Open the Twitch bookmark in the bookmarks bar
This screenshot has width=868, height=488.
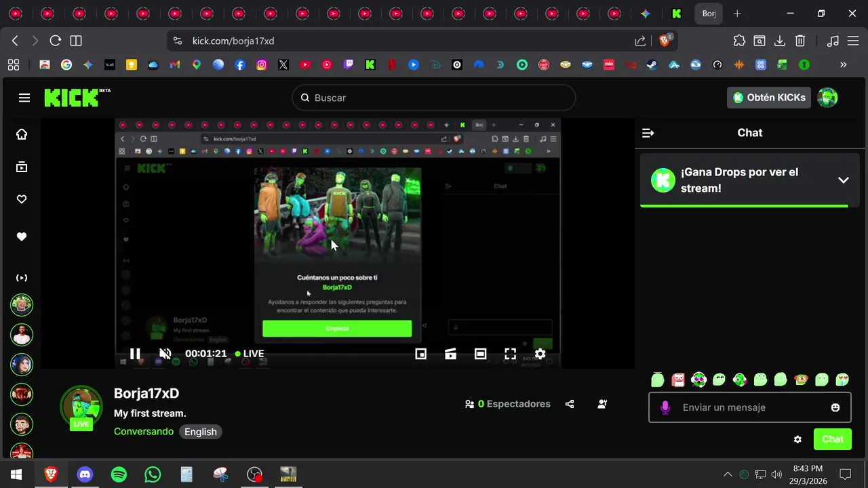(349, 65)
